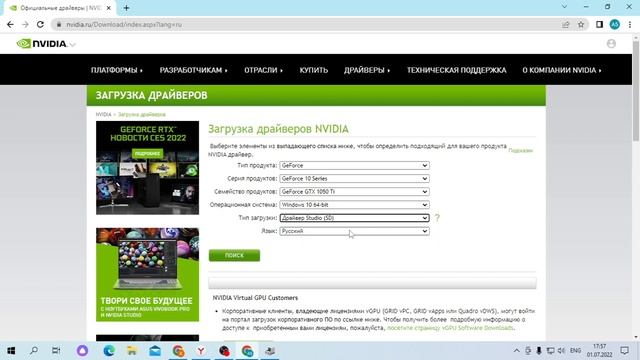Close the NVIDIA drivers browser tab
The image size is (640, 360).
coord(109,8)
